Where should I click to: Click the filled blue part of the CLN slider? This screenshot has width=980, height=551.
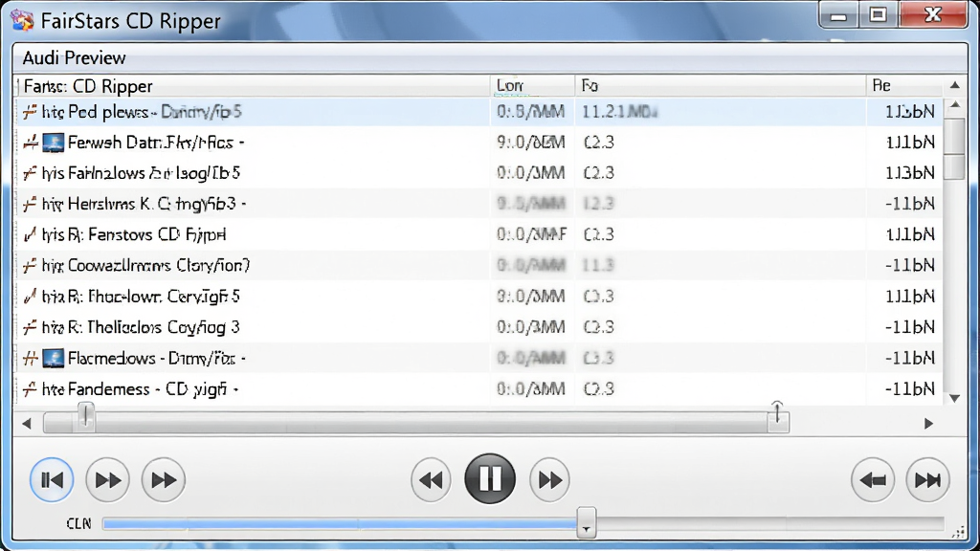tap(340, 523)
